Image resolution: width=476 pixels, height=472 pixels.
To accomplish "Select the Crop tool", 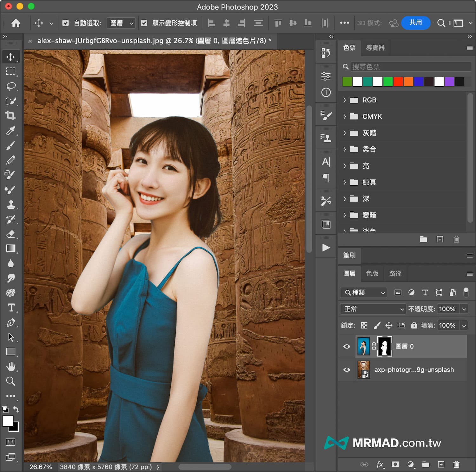I will click(x=10, y=116).
